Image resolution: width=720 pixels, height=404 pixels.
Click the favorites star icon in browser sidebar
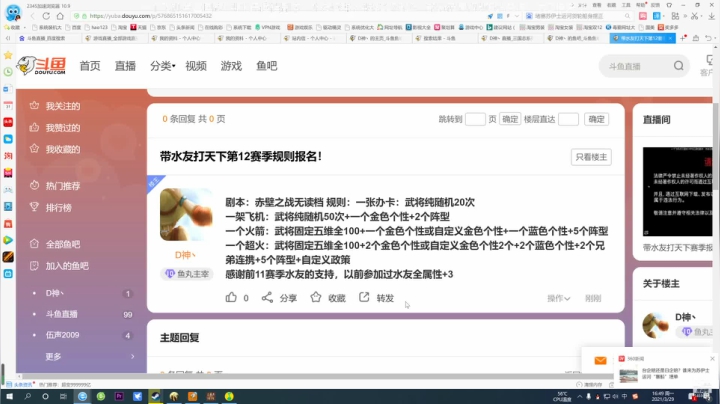[8, 55]
